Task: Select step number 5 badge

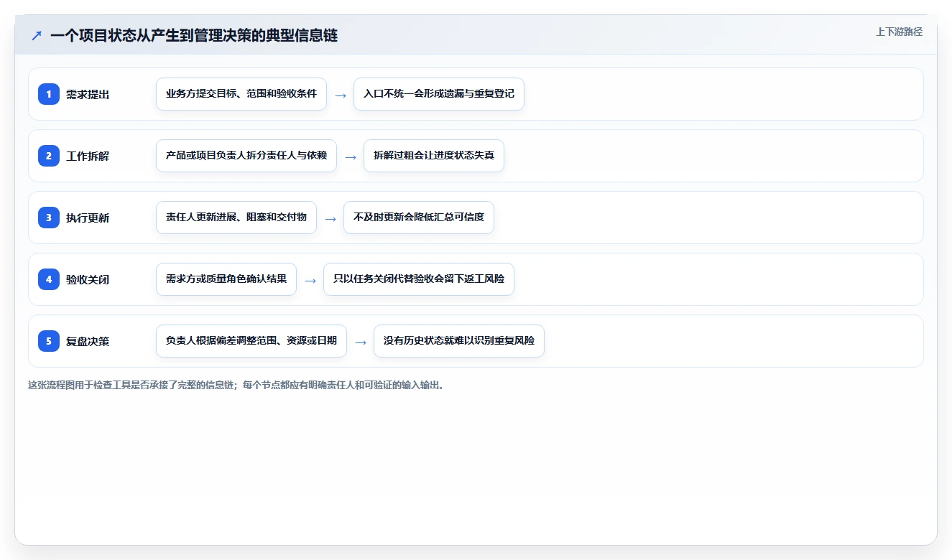Action: click(x=49, y=341)
